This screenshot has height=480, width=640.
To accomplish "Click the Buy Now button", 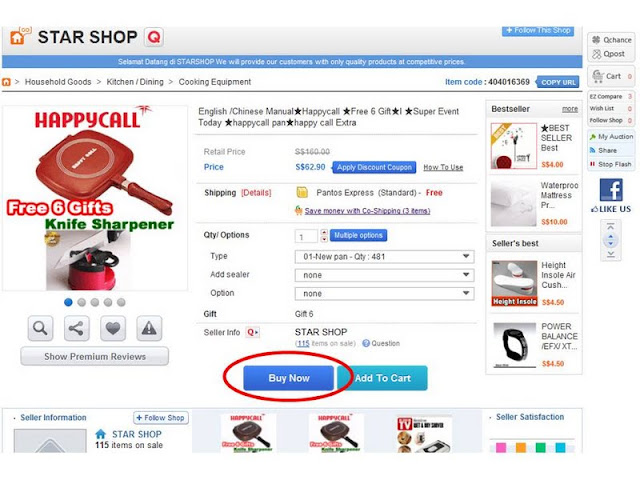I will point(289,378).
